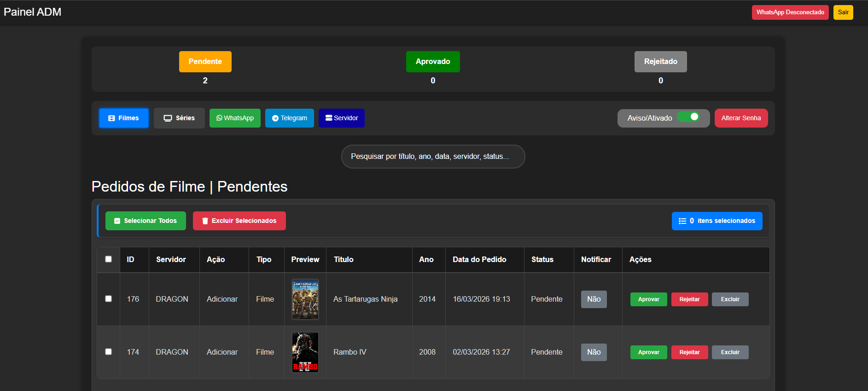Click the trash icon Excluir Selecionados

pyautogui.click(x=239, y=221)
